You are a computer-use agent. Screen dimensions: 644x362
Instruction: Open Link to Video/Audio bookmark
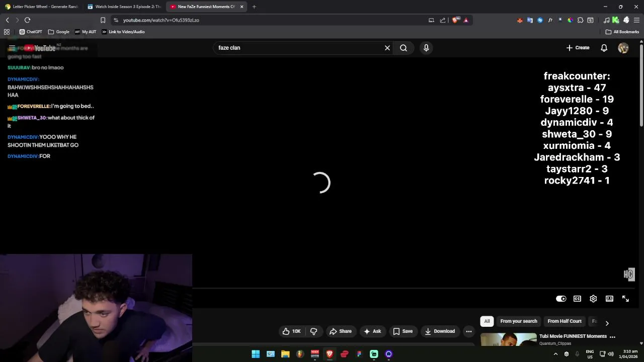point(123,32)
